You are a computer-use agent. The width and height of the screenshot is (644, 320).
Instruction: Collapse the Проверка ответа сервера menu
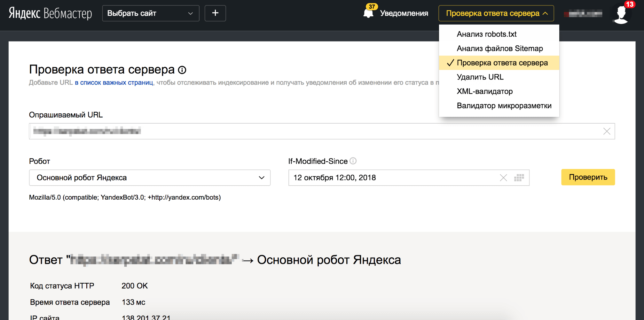click(x=496, y=13)
